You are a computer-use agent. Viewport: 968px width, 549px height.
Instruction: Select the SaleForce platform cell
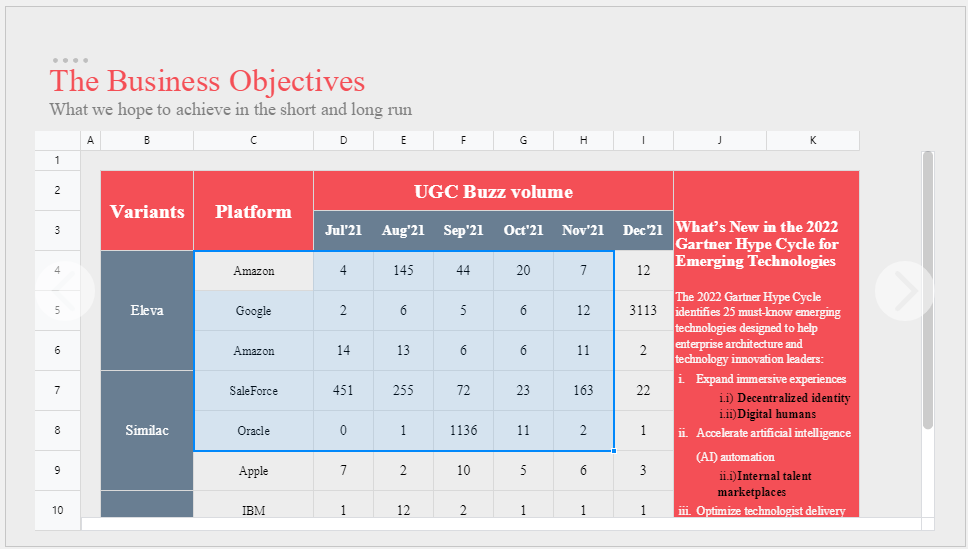point(253,390)
